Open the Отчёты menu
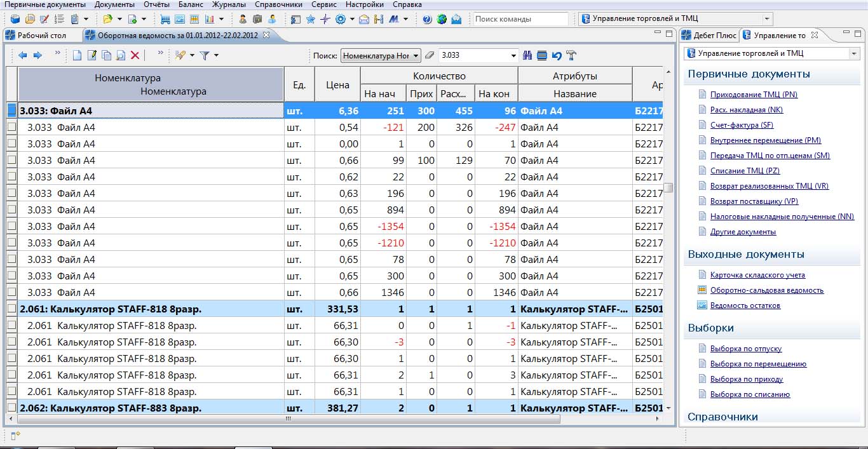Image resolution: width=868 pixels, height=449 pixels. tap(156, 4)
